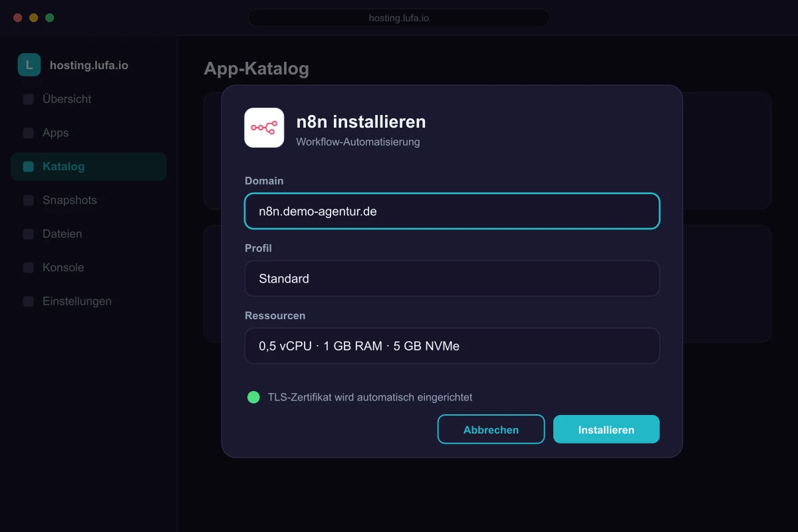This screenshot has height=532, width=798.
Task: Click the yellow minimize window button
Action: point(34,18)
